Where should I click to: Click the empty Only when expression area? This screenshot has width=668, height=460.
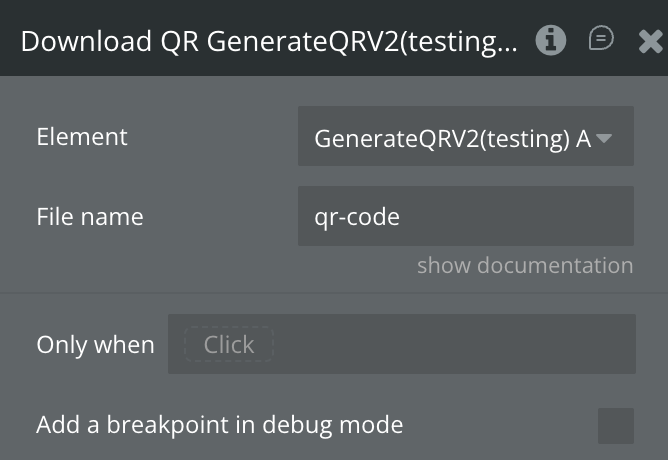pos(450,345)
